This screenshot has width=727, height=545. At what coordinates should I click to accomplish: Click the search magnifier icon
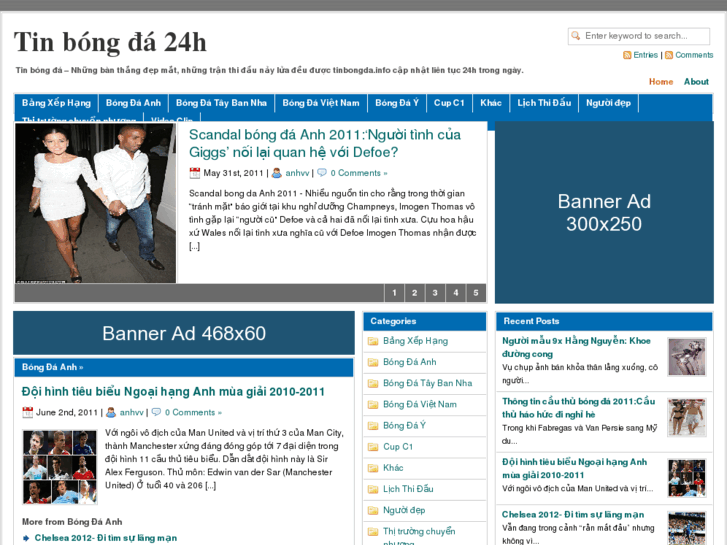(x=575, y=36)
